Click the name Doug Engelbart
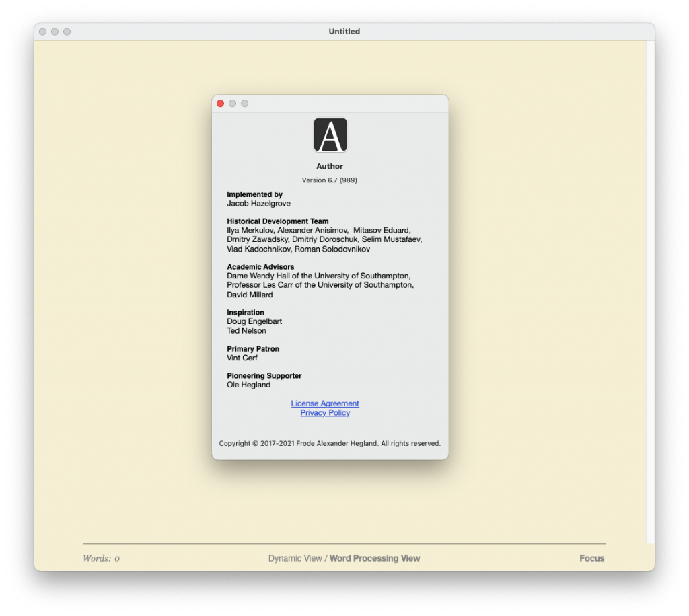This screenshot has width=689, height=616. coord(254,321)
